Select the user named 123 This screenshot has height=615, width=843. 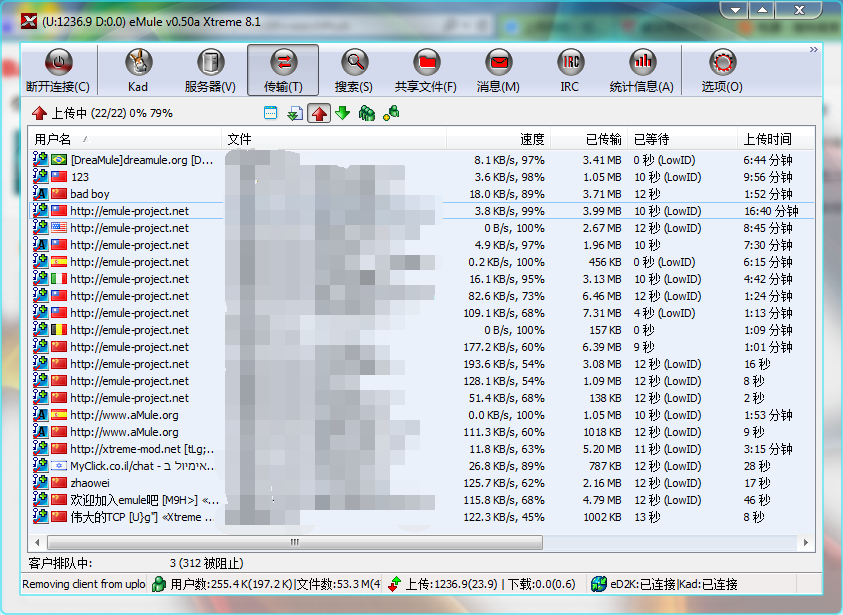pos(422,177)
